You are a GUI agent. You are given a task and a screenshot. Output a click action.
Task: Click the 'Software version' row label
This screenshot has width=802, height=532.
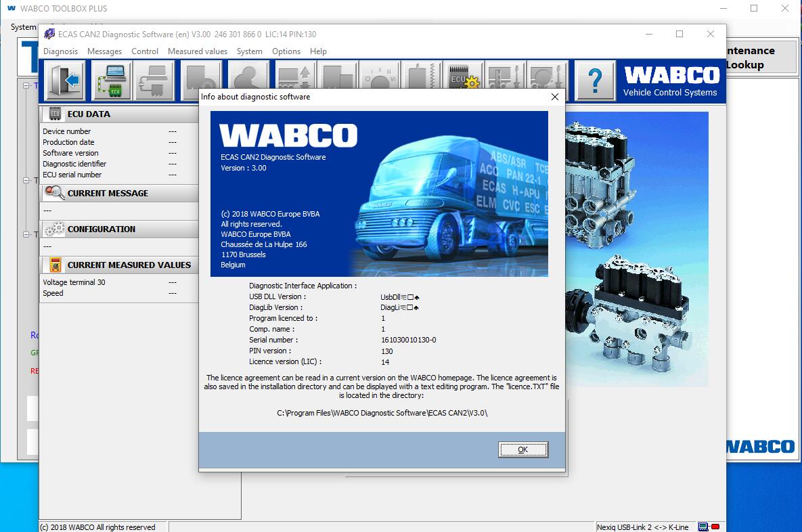tap(70, 153)
